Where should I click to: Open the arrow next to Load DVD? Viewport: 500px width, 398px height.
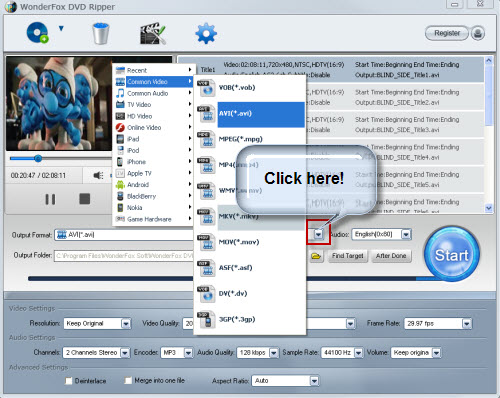pos(61,28)
